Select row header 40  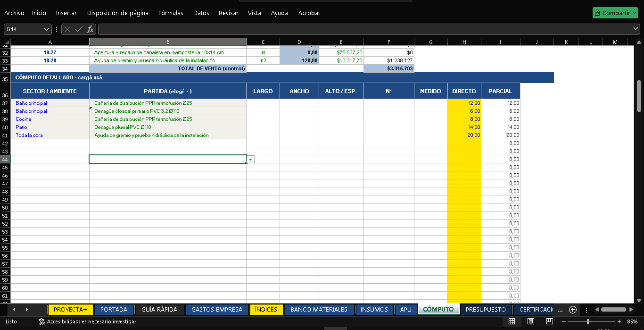[5, 127]
